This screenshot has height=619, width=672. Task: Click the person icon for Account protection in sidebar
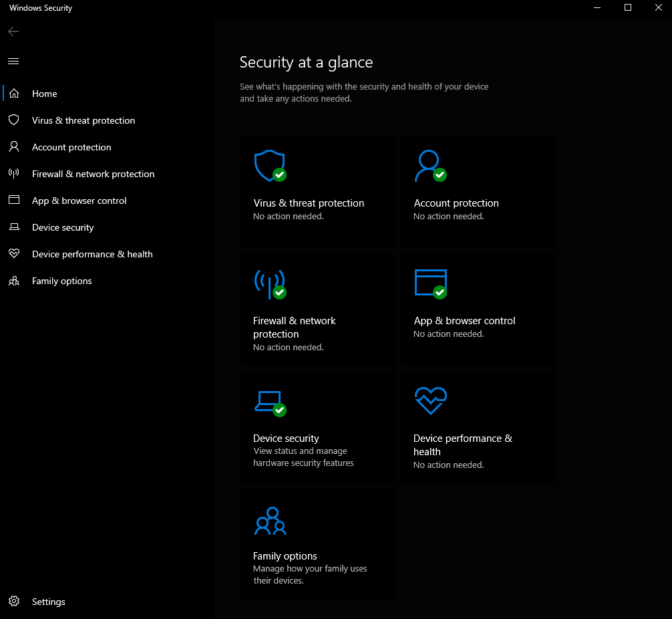click(x=14, y=146)
